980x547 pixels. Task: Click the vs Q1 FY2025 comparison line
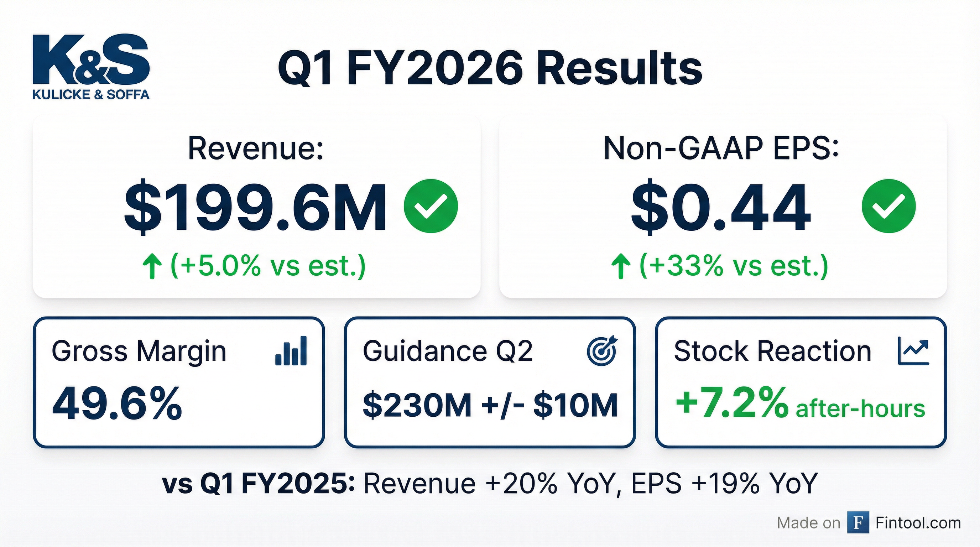coord(490,484)
